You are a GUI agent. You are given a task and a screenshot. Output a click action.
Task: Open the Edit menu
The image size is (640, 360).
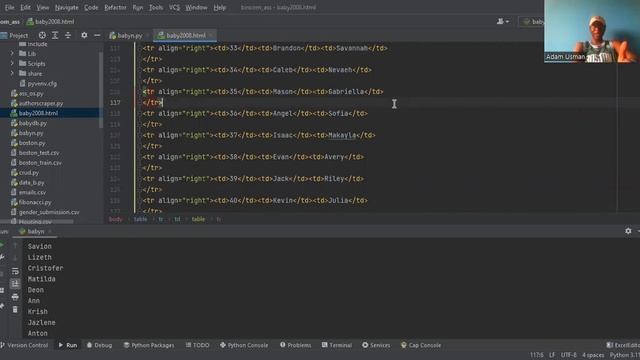[x=25, y=7]
